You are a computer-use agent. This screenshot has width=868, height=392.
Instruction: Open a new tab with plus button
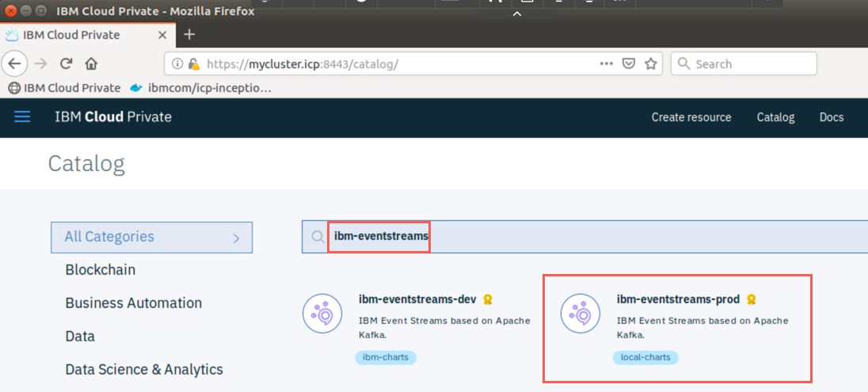click(189, 34)
